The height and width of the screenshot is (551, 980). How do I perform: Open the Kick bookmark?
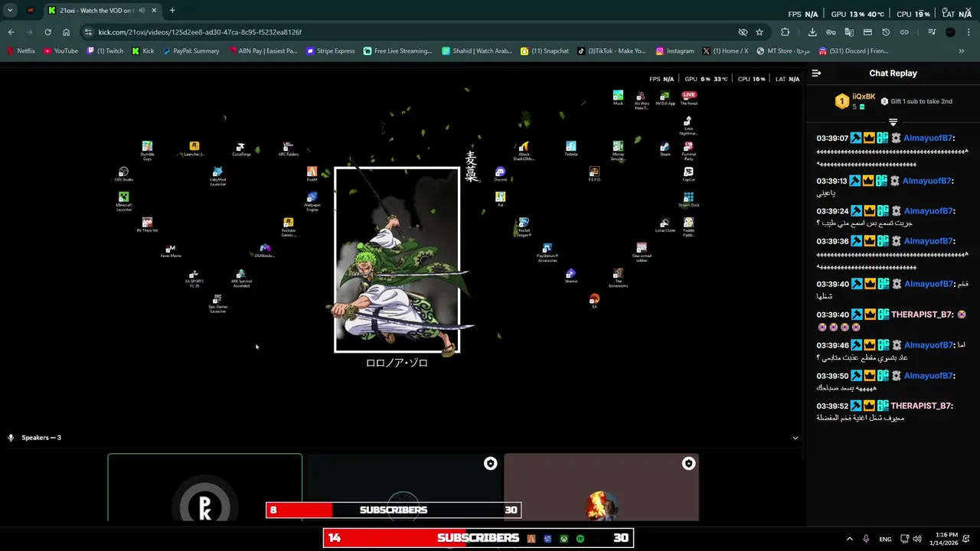click(x=143, y=51)
